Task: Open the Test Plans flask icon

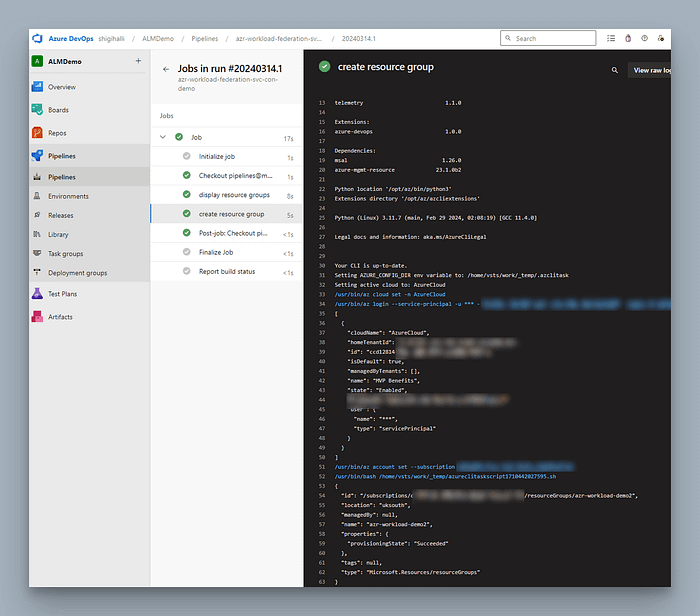Action: 38,294
